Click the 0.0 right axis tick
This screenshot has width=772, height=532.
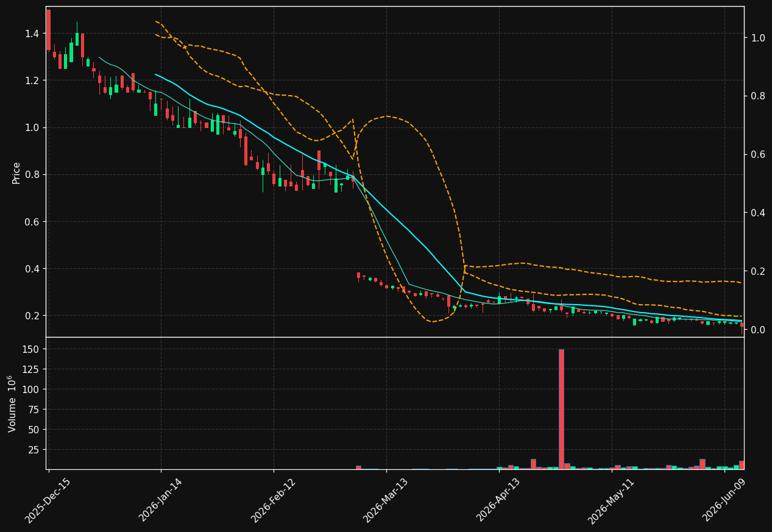[x=758, y=330]
